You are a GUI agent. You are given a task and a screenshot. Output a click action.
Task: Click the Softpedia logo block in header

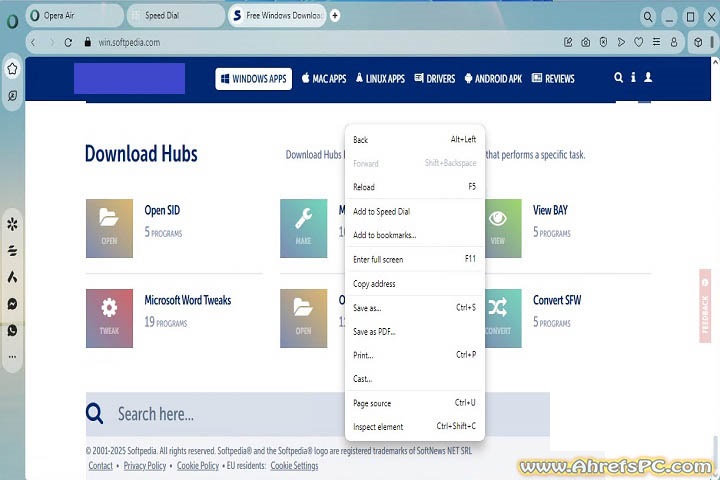click(129, 79)
